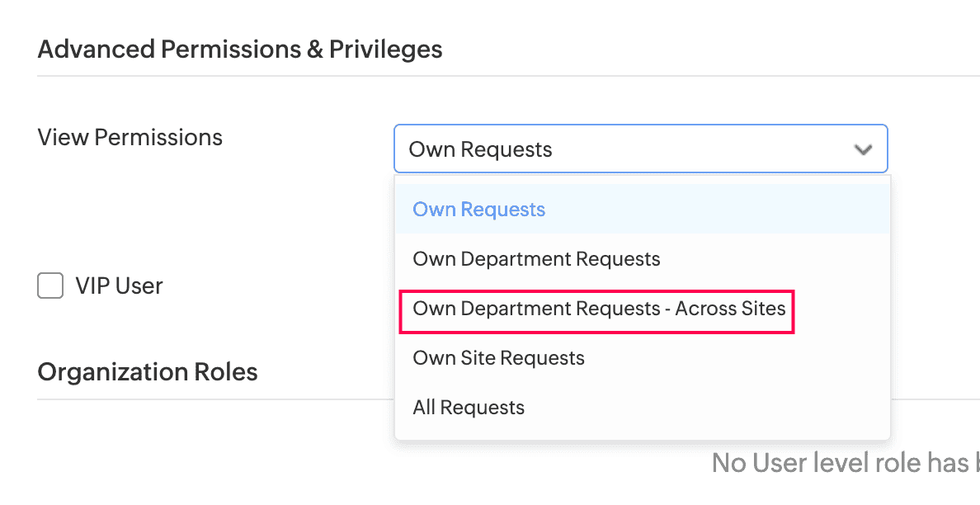Select the highlighted "Own Requests" list option
Viewport: 980px width, 505px height.
click(x=479, y=210)
